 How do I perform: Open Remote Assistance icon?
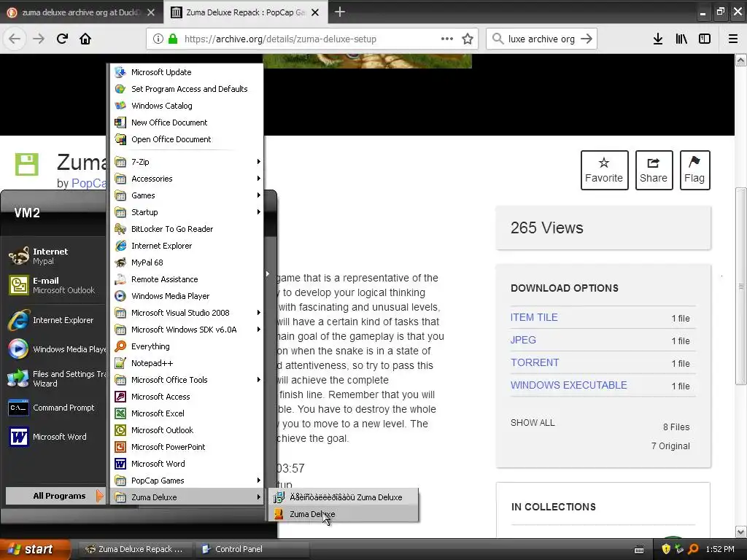[x=120, y=279]
